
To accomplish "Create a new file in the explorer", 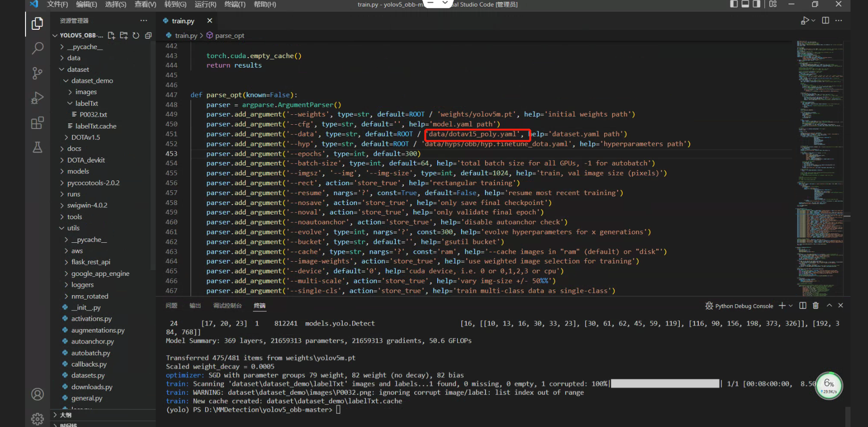I will click(x=111, y=35).
